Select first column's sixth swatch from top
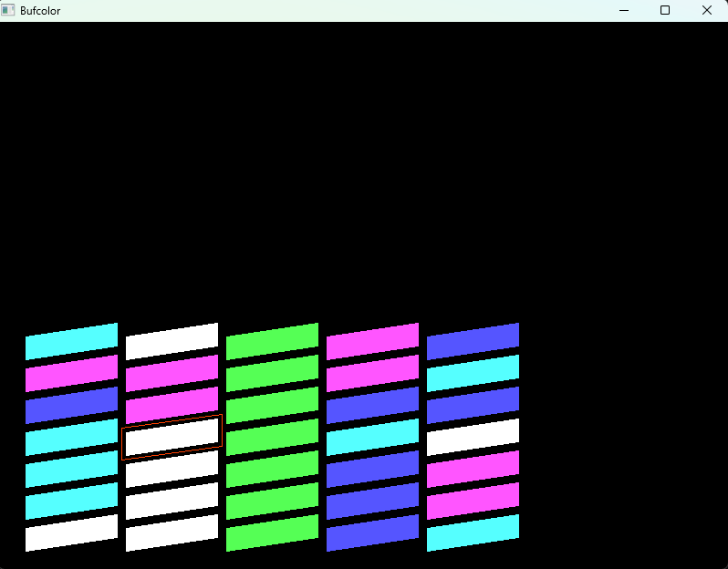The image size is (728, 569). (71, 502)
